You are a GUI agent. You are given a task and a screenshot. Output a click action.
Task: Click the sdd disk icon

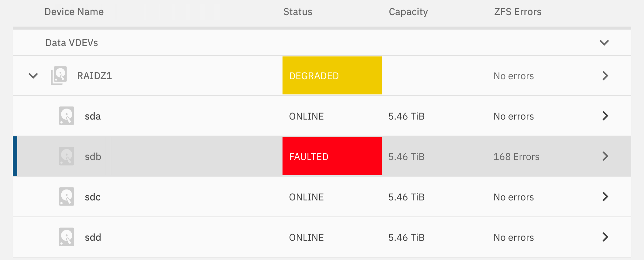[x=67, y=237]
